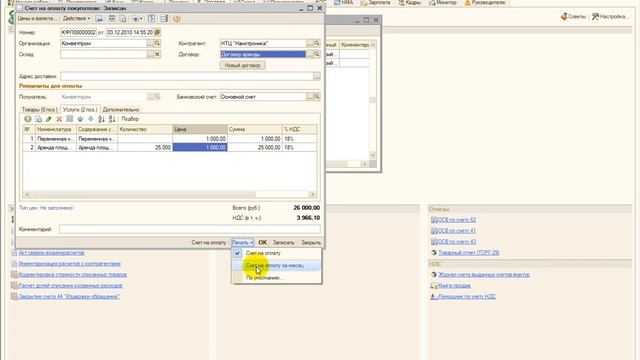Click the Цена column header

(200, 129)
